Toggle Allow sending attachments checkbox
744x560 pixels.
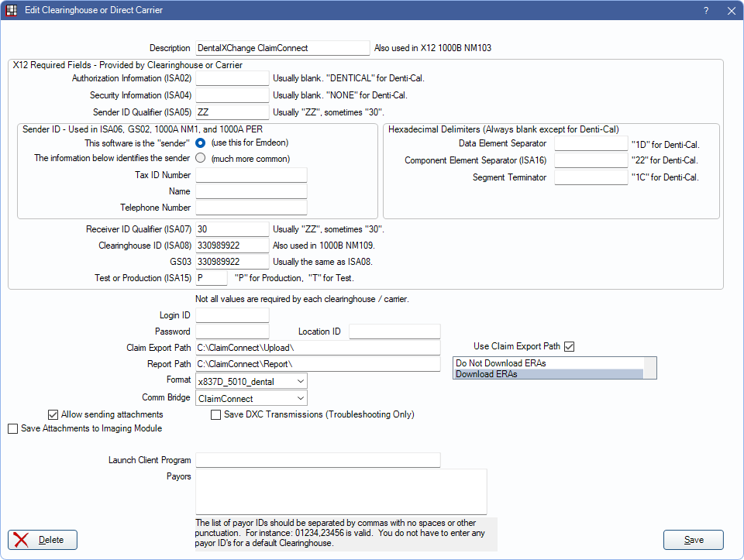click(x=53, y=415)
